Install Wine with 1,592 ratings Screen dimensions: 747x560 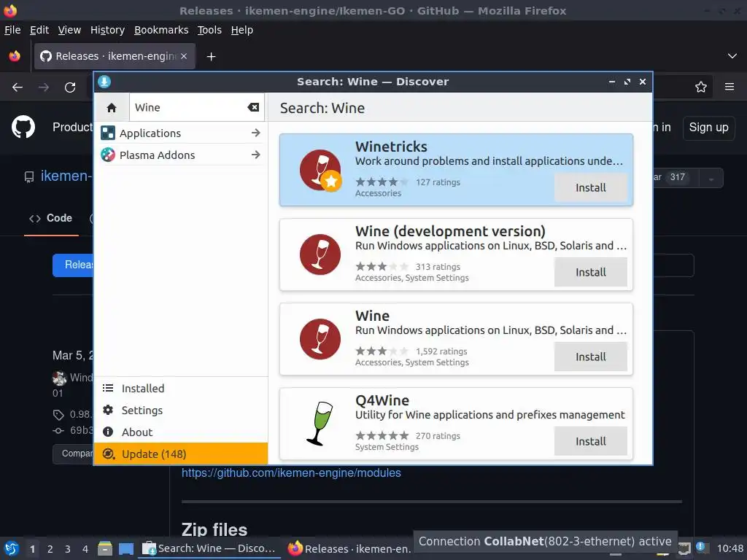click(x=590, y=357)
